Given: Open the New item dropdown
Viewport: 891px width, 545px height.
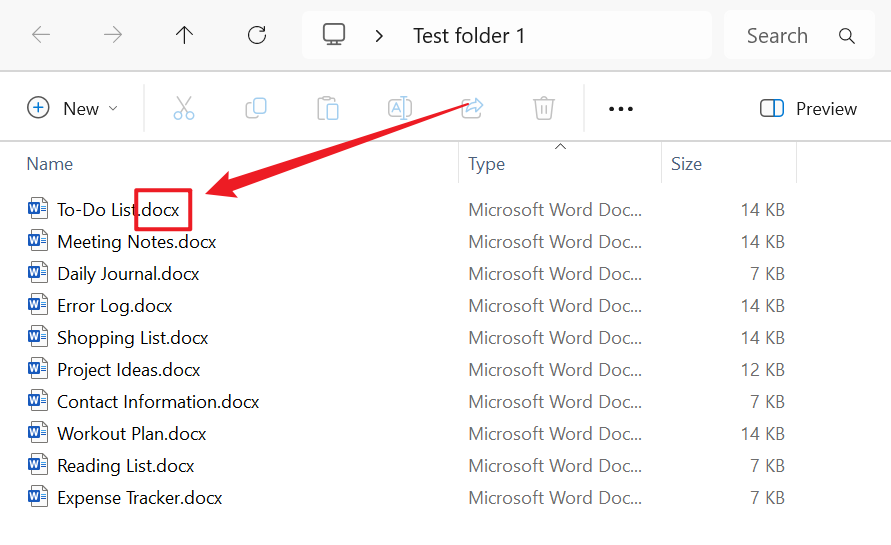Looking at the screenshot, I should point(73,108).
